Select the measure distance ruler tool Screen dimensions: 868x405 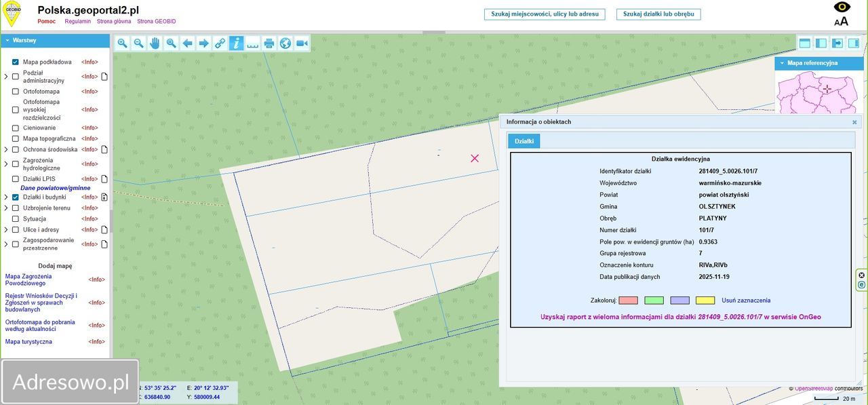(252, 43)
